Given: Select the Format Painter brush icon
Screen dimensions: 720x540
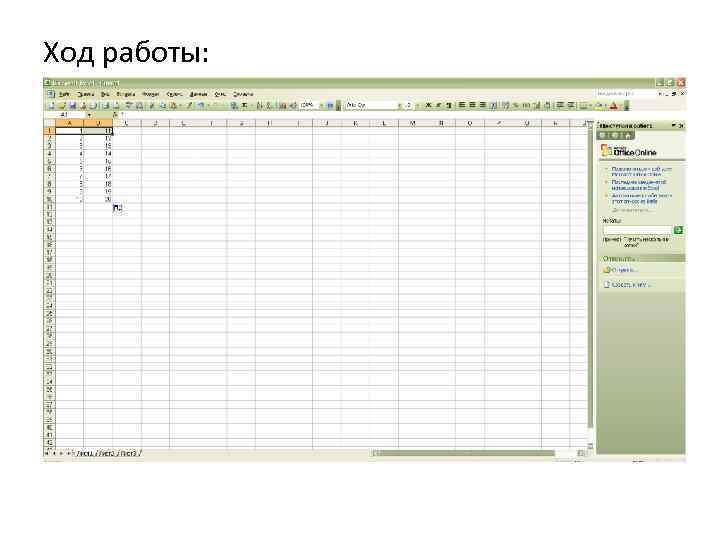Looking at the screenshot, I should point(189,105).
